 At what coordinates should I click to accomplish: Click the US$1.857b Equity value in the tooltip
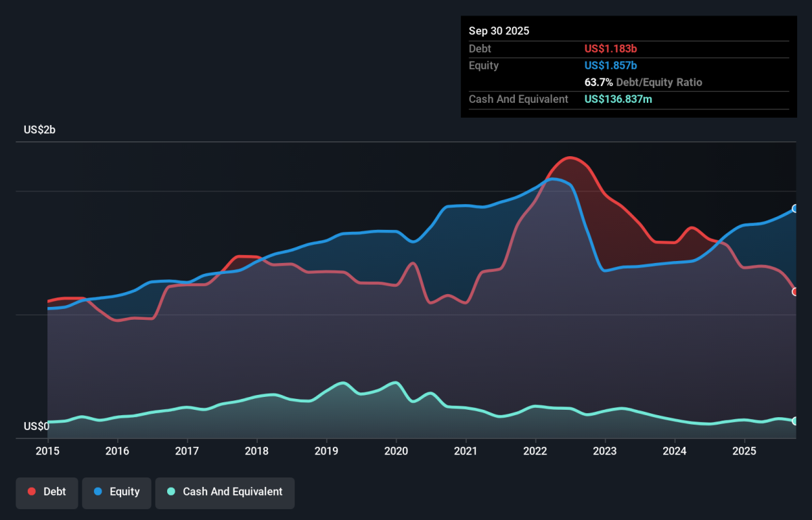coord(610,66)
